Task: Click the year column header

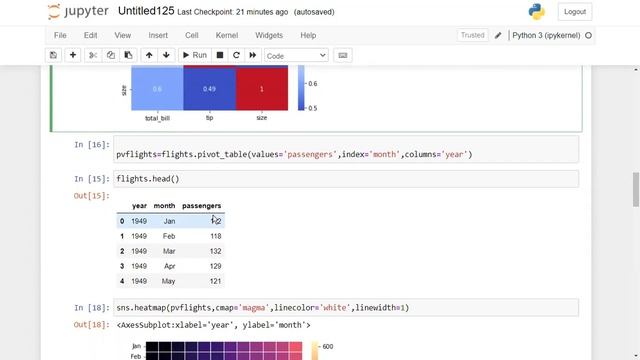Action: pos(139,206)
